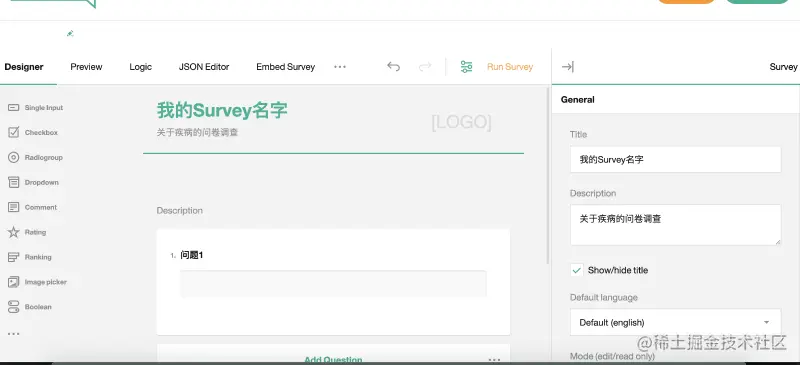Go to the Embed Survey tab

[x=286, y=67]
